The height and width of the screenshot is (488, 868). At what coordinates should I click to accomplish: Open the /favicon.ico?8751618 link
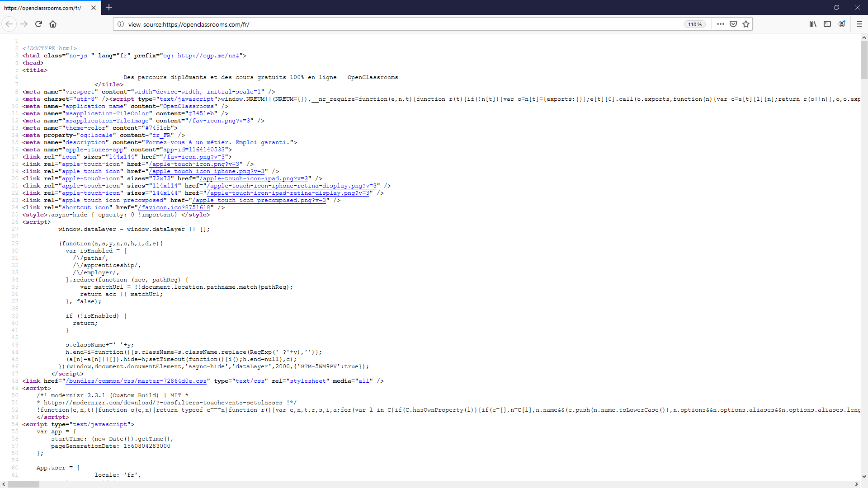(x=174, y=207)
